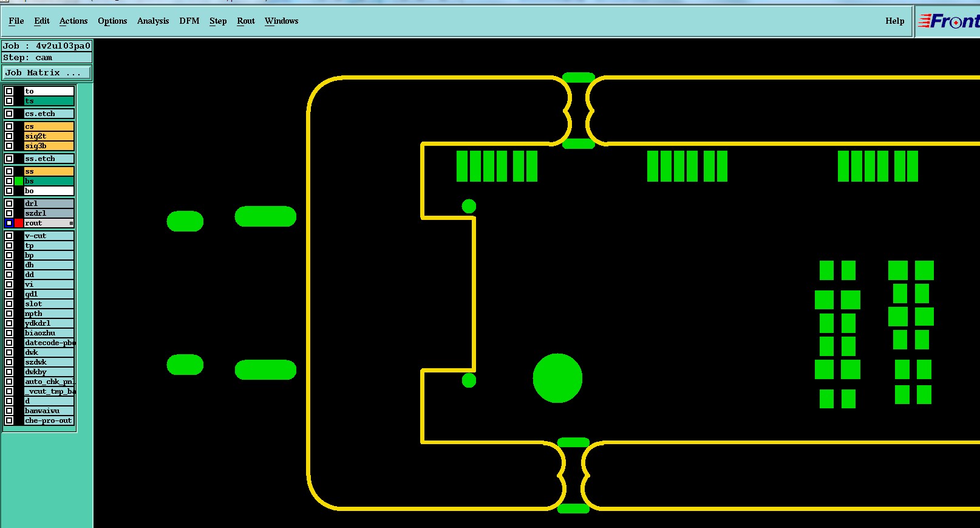980x528 pixels.
Task: Select the ss layer name
Action: coord(49,171)
